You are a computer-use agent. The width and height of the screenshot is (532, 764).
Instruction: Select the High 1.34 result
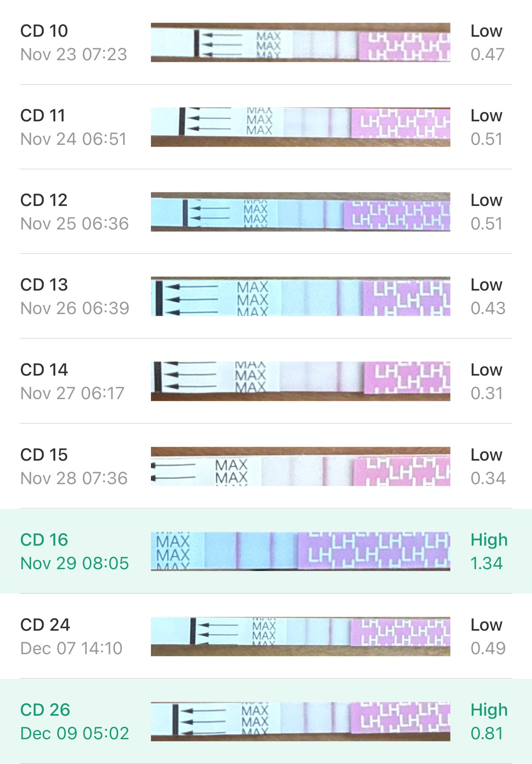[489, 551]
